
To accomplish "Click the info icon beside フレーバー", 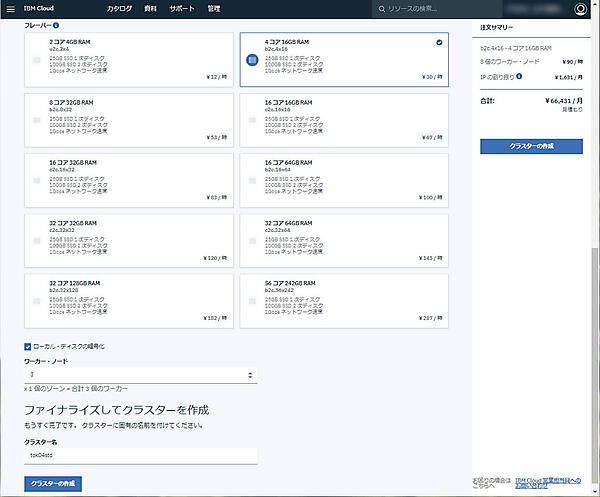I will (x=55, y=25).
